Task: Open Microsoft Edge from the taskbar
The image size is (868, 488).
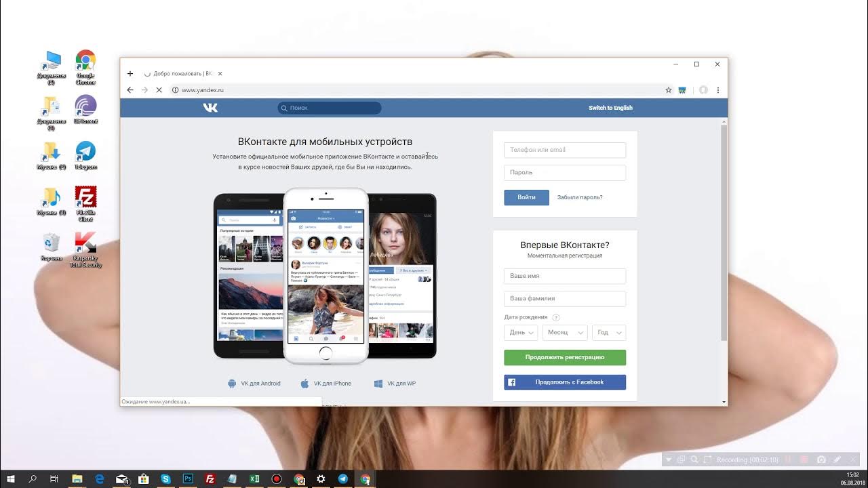Action: (x=100, y=479)
